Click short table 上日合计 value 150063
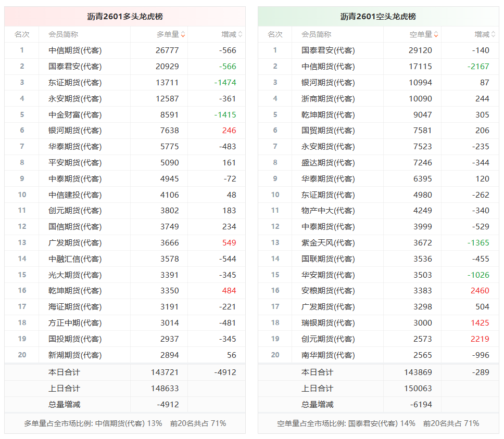The width and height of the screenshot is (504, 439). click(x=418, y=388)
